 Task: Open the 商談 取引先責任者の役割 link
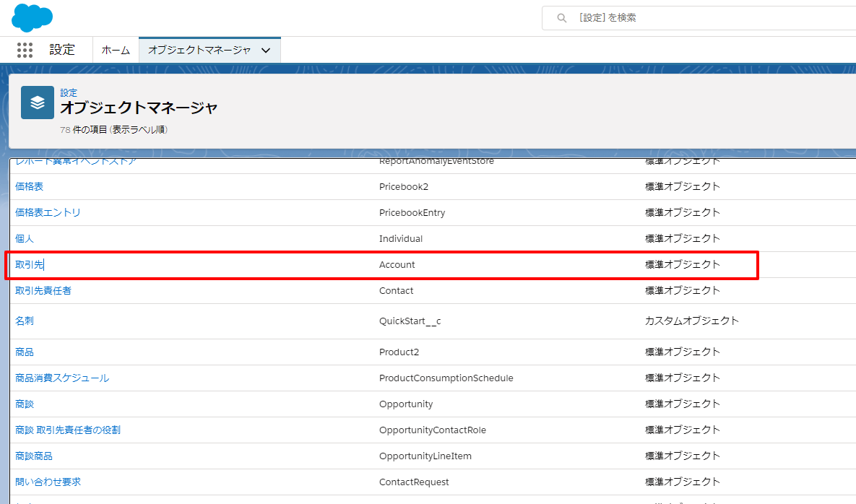(x=68, y=430)
